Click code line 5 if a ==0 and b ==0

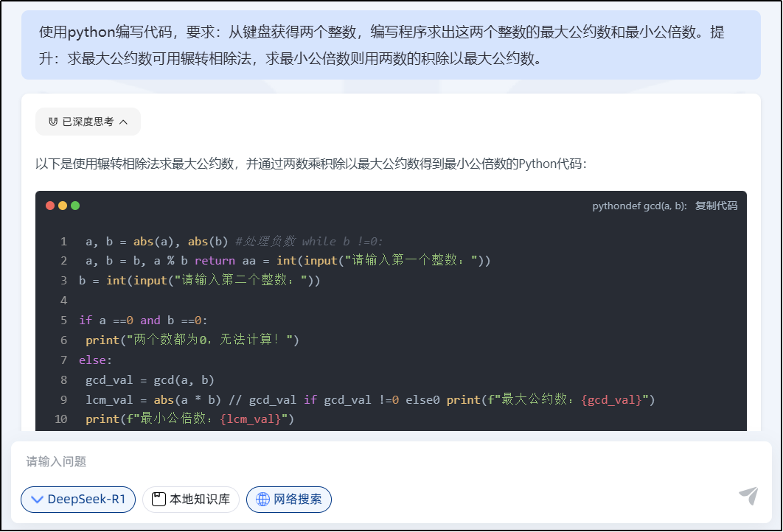tap(143, 320)
